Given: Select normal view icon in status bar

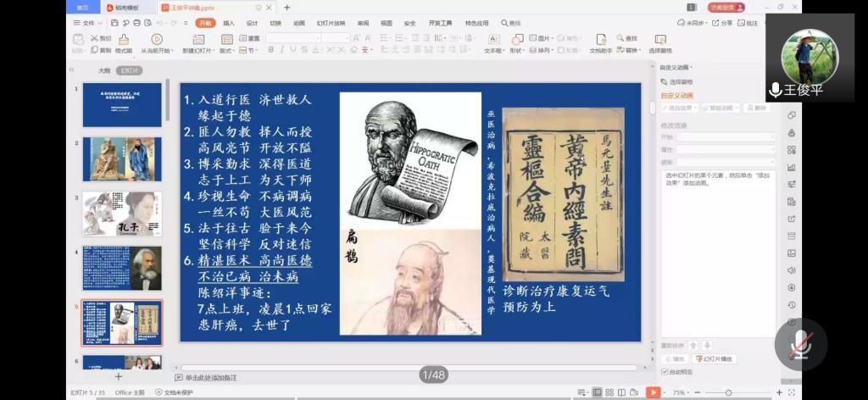Looking at the screenshot, I should tap(597, 392).
